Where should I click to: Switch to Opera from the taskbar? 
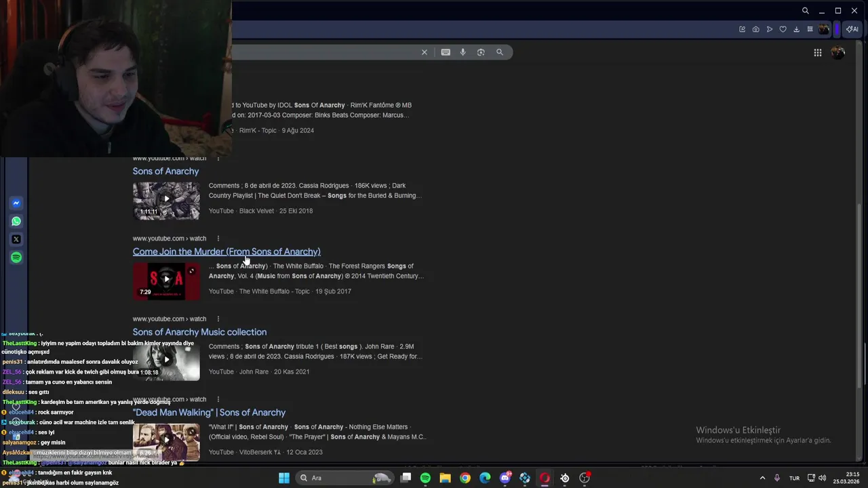point(545,478)
